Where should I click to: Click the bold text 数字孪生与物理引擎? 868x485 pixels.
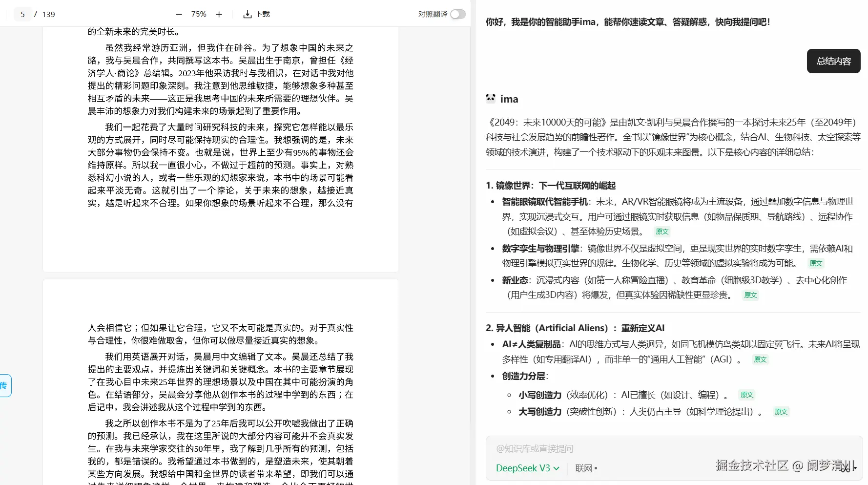(540, 249)
